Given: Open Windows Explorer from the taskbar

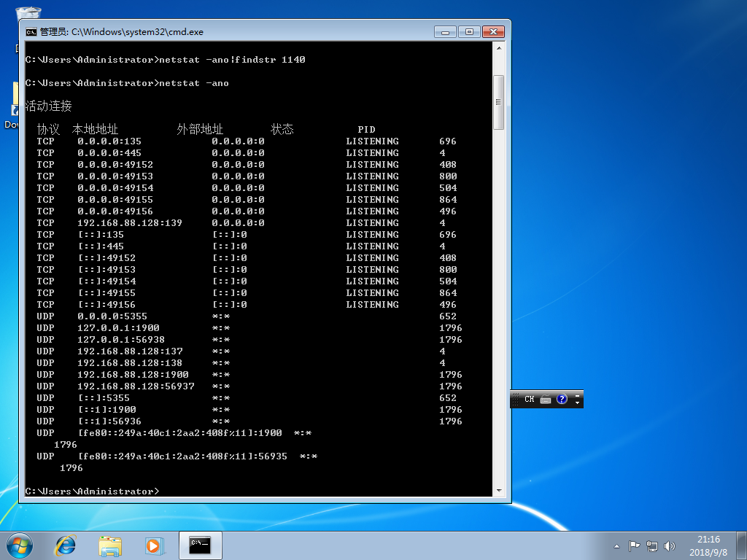Looking at the screenshot, I should [x=110, y=545].
